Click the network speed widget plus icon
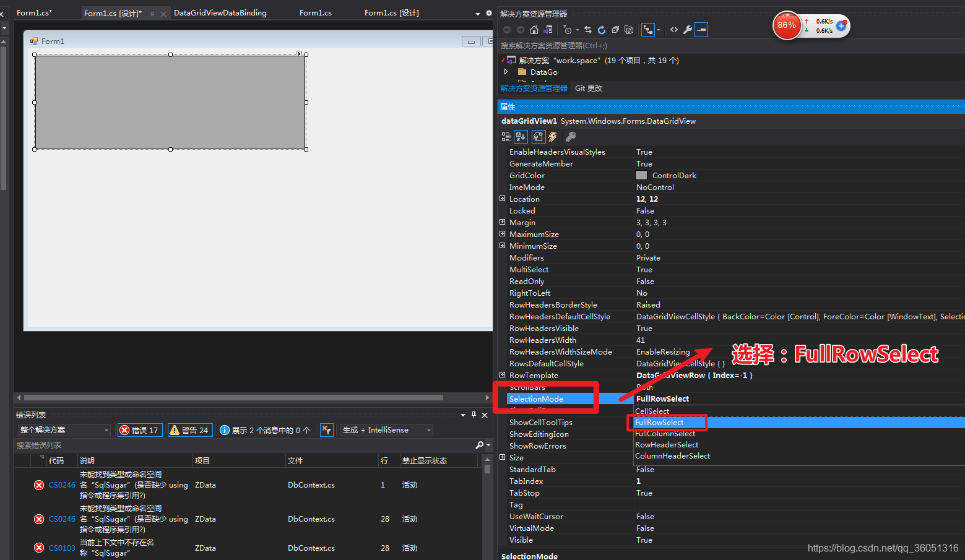Image resolution: width=965 pixels, height=560 pixels. click(x=841, y=25)
